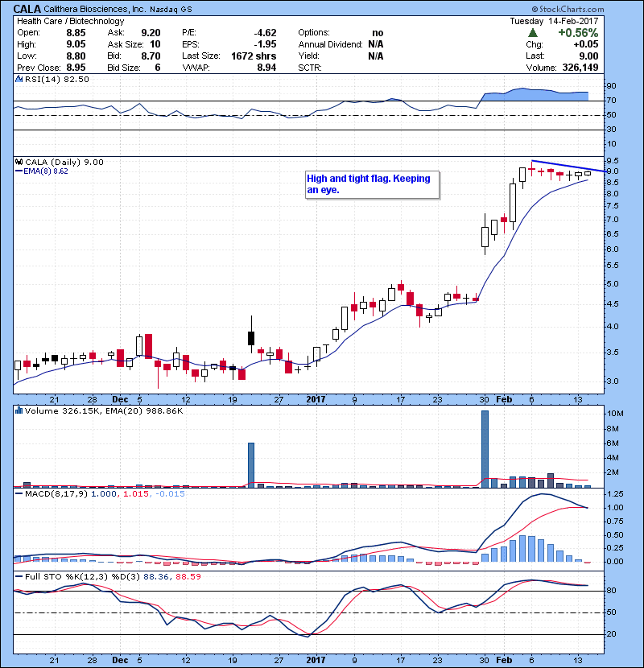Click the Chg value +0.05
644x668 pixels.
(x=585, y=44)
